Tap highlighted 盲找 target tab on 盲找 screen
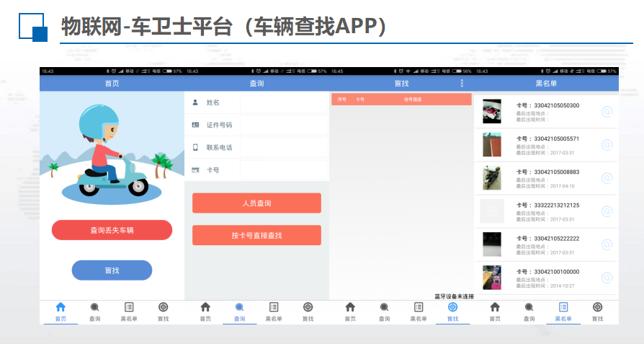This screenshot has width=644, height=344. (x=452, y=311)
